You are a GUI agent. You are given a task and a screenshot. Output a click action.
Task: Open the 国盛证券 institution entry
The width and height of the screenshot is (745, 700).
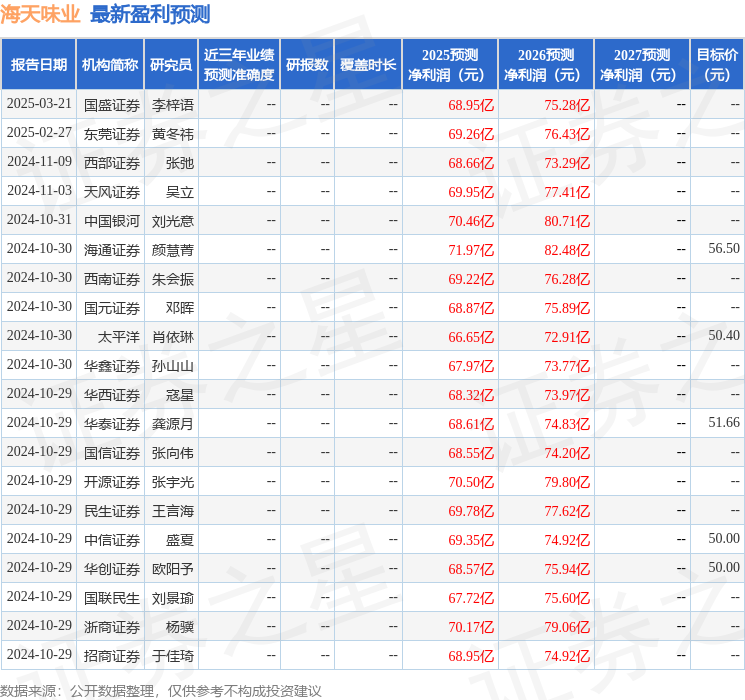(x=112, y=104)
